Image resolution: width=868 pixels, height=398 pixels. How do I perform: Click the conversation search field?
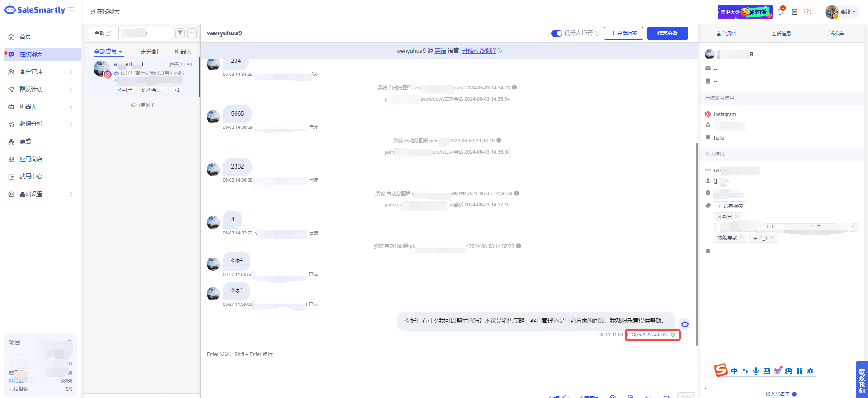146,33
